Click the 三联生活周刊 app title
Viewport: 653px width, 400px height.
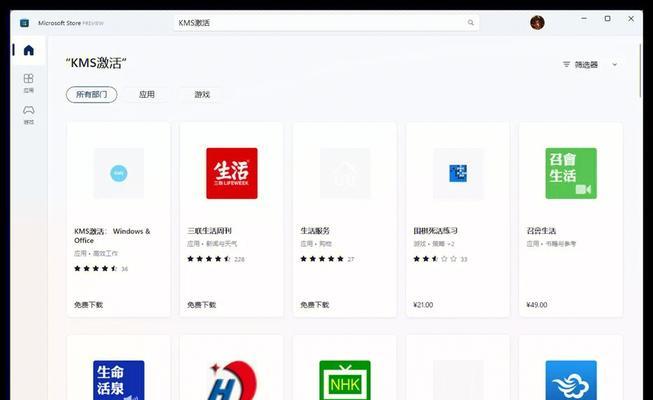pyautogui.click(x=209, y=231)
